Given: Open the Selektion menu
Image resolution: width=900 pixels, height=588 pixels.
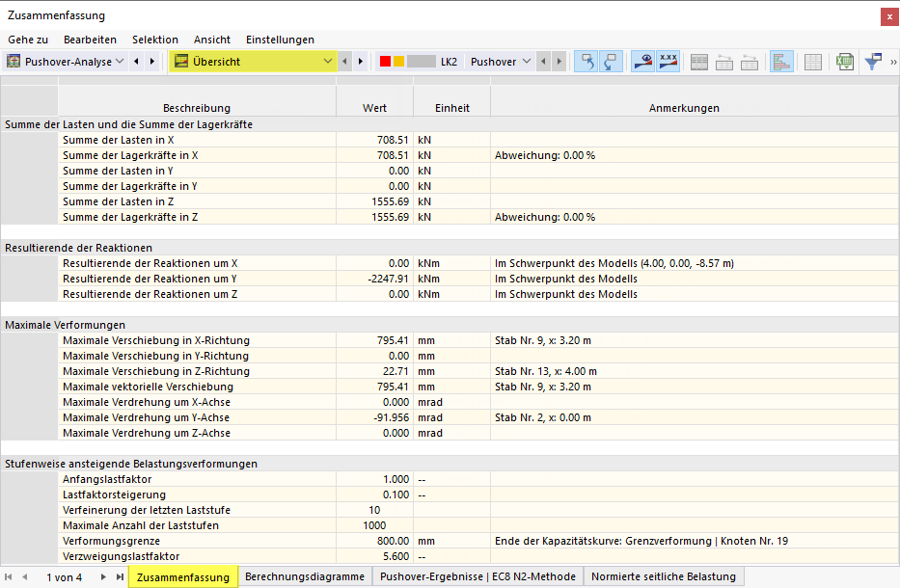Looking at the screenshot, I should (x=155, y=40).
